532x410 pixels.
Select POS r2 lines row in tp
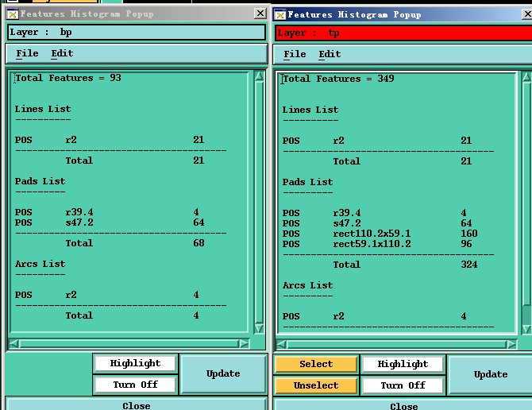coord(377,140)
